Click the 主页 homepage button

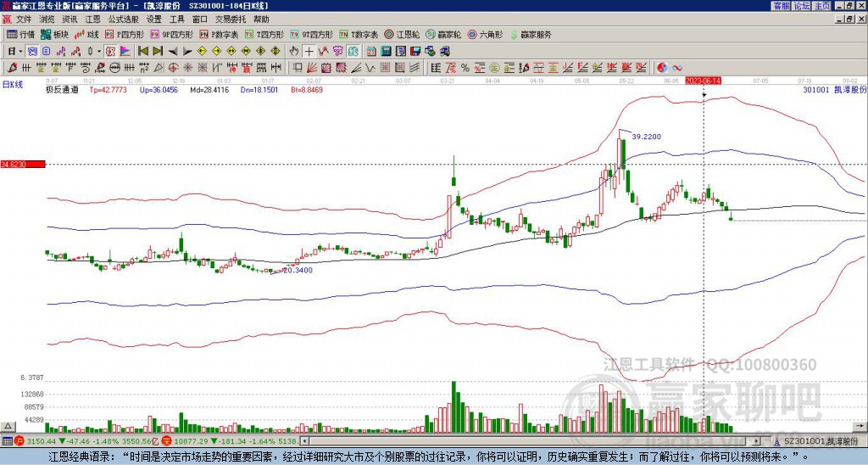[x=822, y=6]
